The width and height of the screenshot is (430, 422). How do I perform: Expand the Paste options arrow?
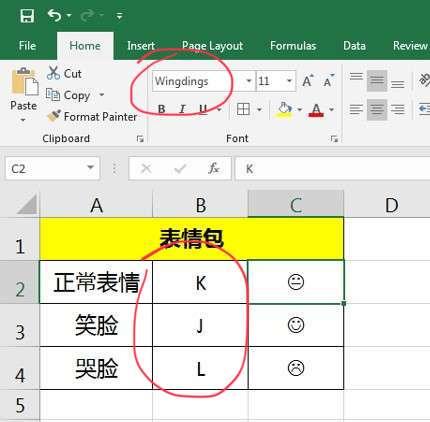click(x=23, y=120)
